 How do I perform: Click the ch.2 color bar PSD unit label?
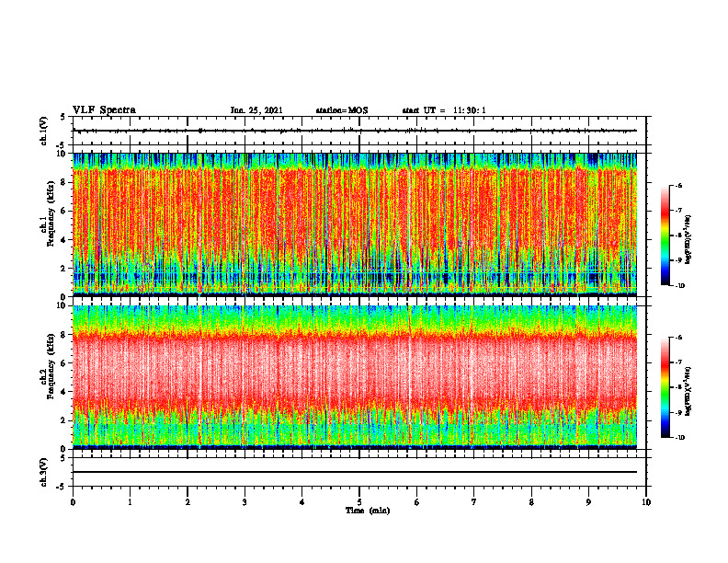[x=688, y=392]
